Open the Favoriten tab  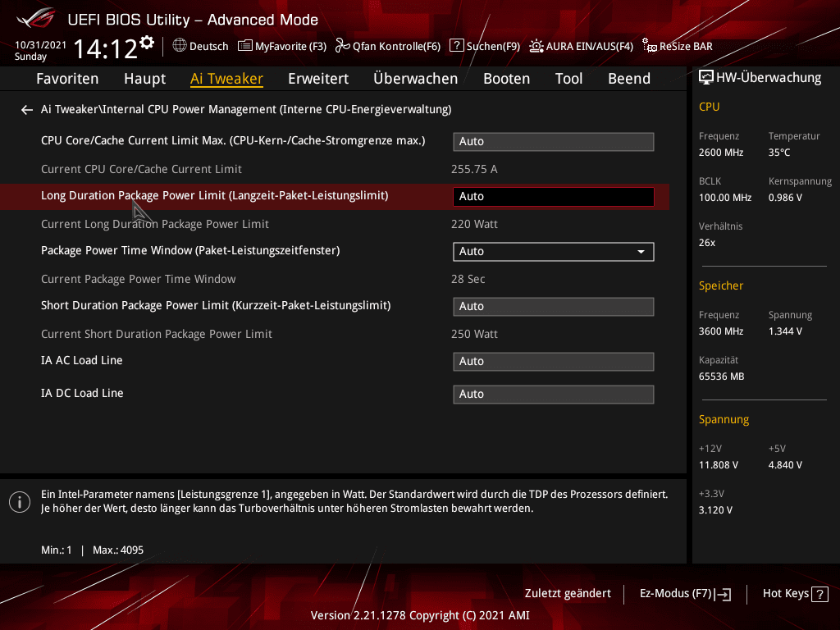point(67,79)
